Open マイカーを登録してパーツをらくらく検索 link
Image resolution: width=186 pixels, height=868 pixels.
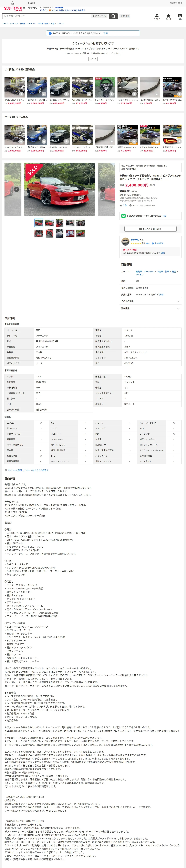tap(28, 470)
